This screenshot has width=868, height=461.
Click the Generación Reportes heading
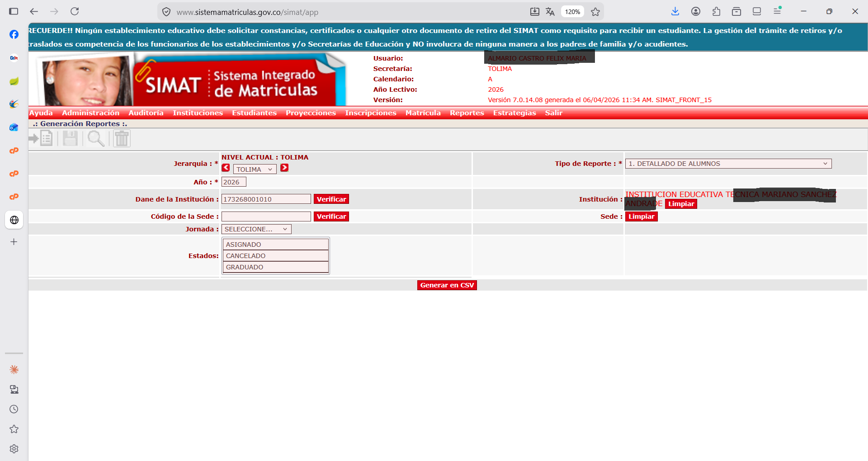coord(80,124)
